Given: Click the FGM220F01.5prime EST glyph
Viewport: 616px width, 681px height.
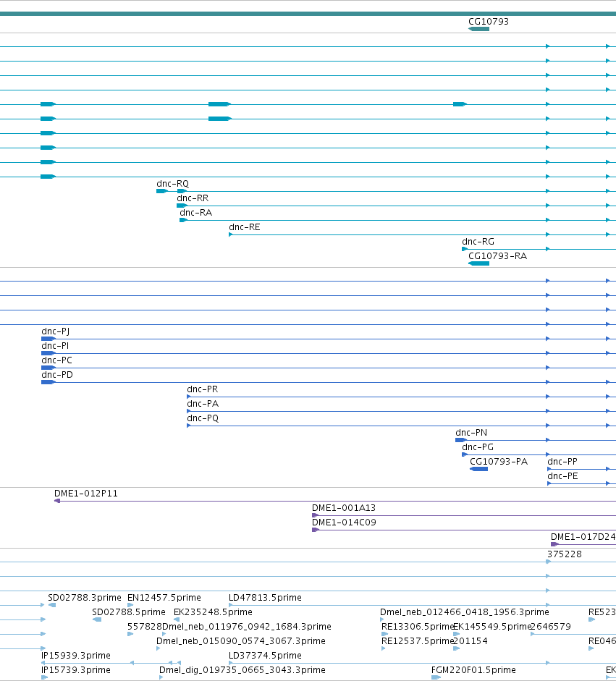Looking at the screenshot, I should click(x=436, y=677).
